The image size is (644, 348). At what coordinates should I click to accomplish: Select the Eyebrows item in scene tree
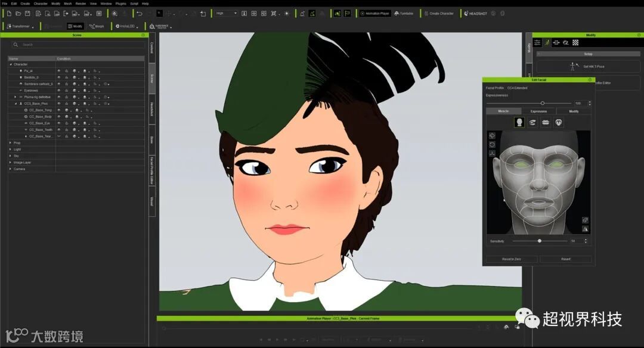pyautogui.click(x=31, y=91)
